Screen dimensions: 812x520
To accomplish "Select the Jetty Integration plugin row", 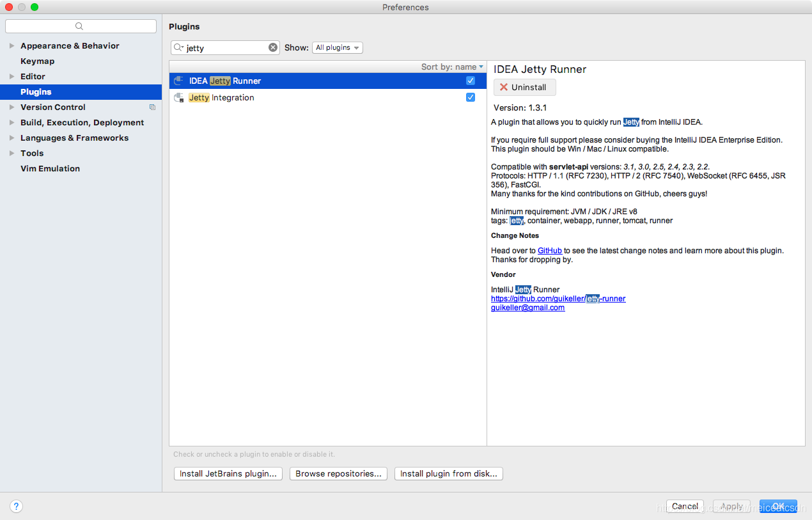I will (x=328, y=97).
